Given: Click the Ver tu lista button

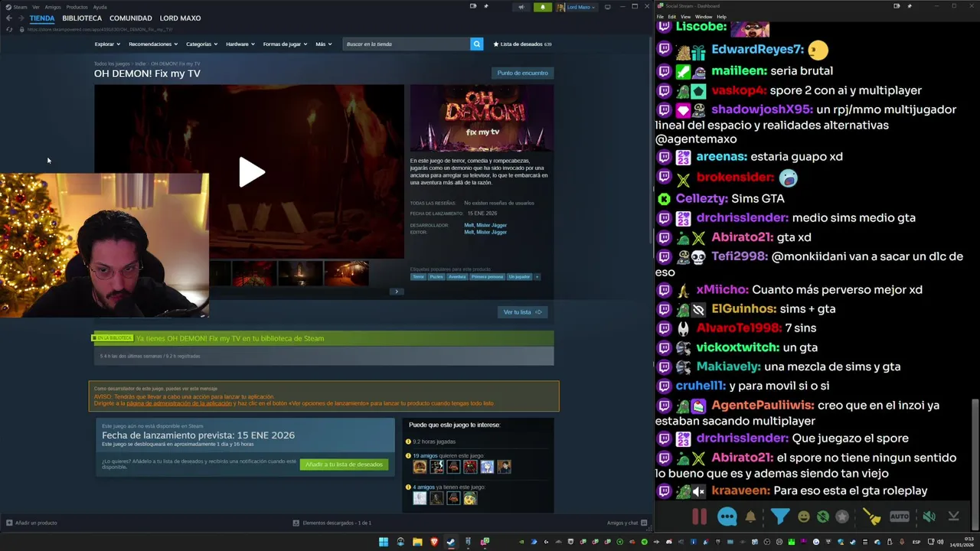Looking at the screenshot, I should 522,312.
